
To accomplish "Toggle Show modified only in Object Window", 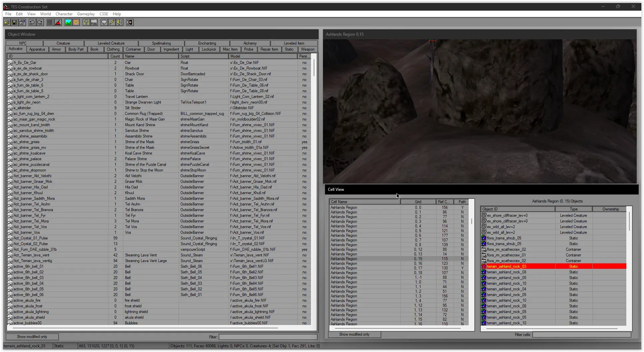I will pos(32,337).
